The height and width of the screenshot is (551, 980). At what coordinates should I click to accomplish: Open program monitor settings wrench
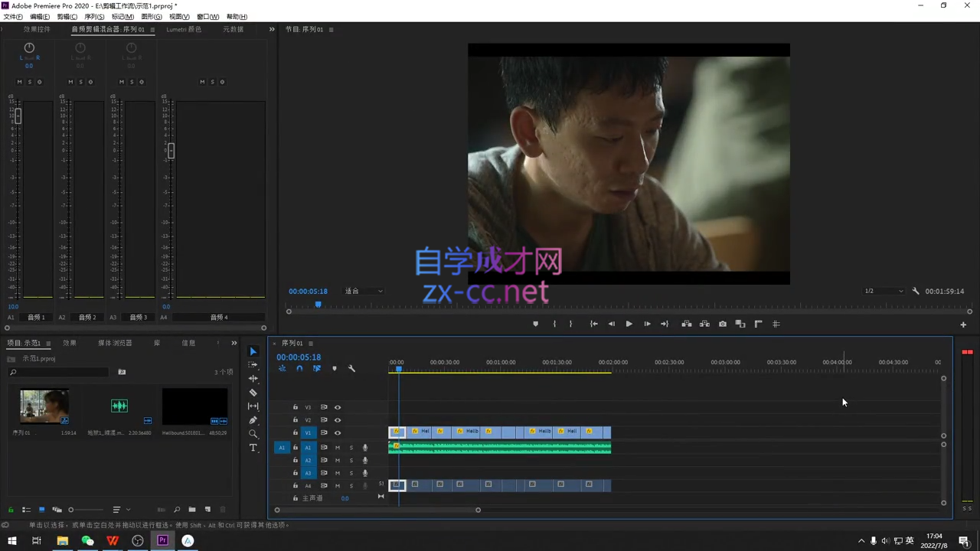click(x=916, y=291)
